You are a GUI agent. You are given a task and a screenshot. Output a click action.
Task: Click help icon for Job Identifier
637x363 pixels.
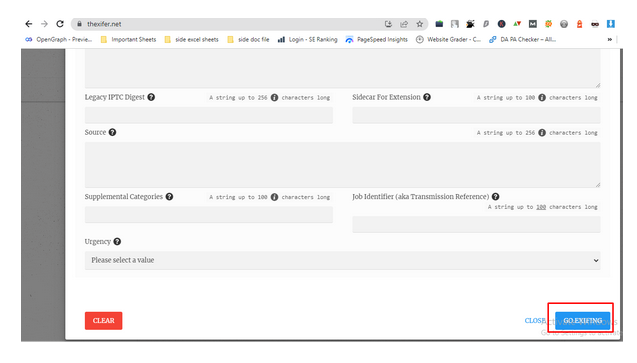(496, 197)
